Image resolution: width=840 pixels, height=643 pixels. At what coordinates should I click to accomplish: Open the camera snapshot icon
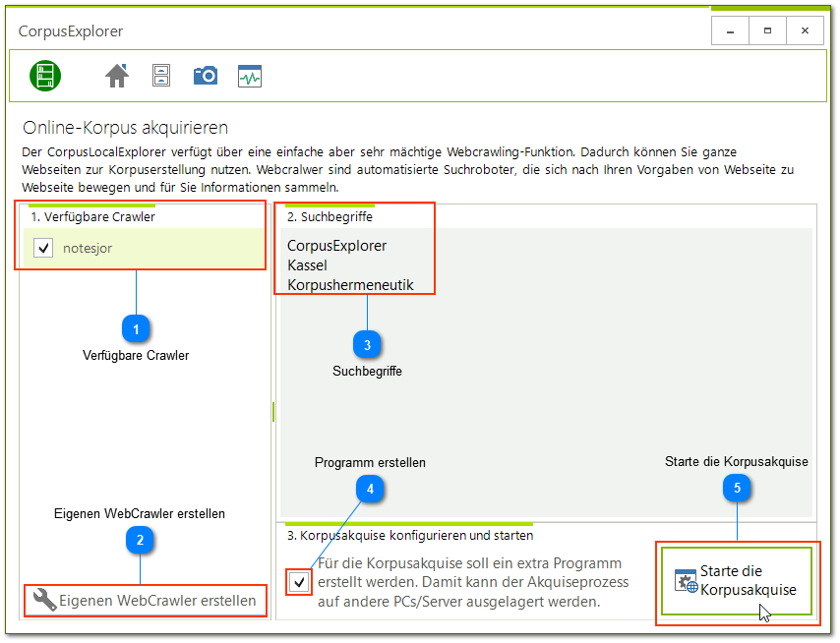point(206,76)
